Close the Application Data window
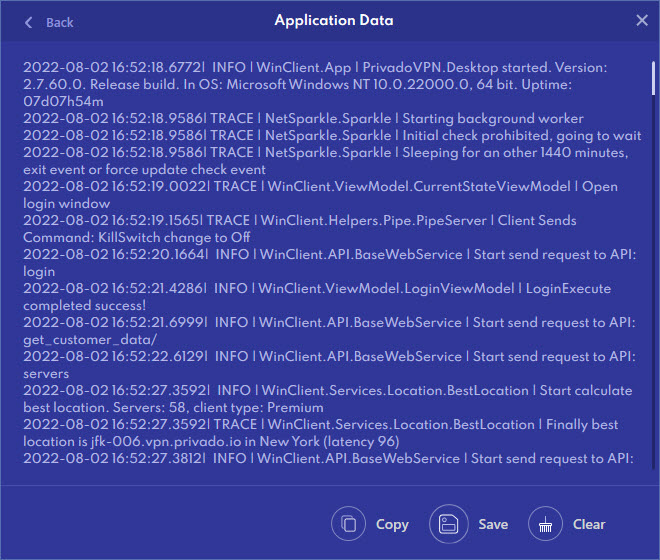 [x=642, y=20]
